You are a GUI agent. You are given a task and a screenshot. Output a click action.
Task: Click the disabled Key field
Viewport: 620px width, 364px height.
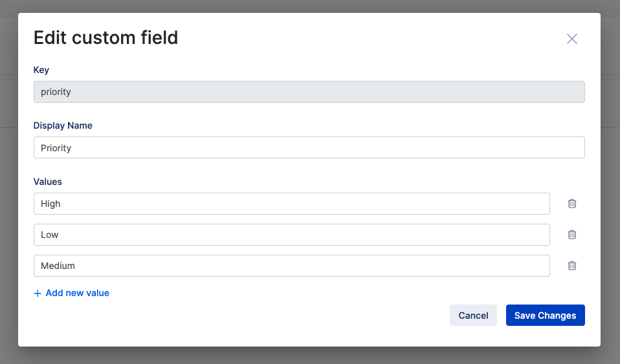(x=309, y=92)
